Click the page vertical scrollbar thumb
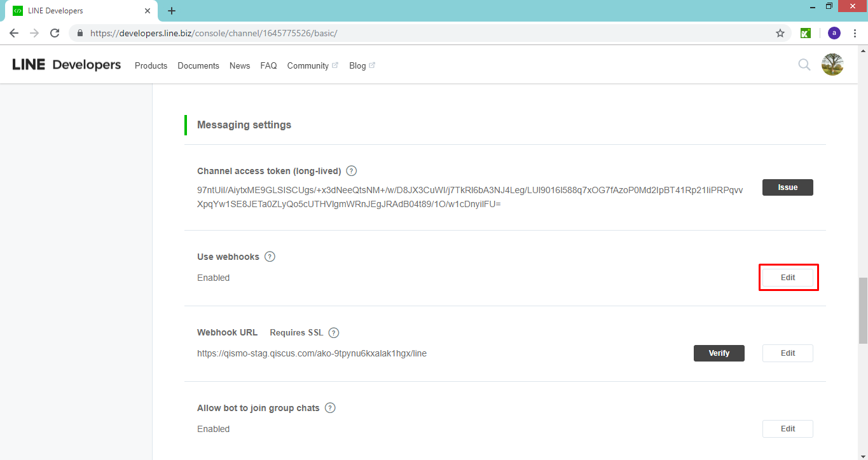This screenshot has height=460, width=868. point(862,311)
